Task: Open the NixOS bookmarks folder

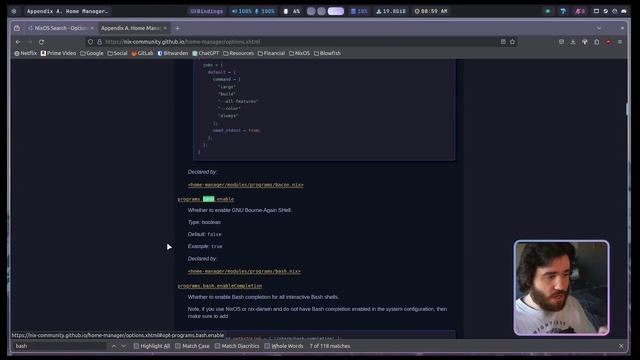Action: (299, 53)
